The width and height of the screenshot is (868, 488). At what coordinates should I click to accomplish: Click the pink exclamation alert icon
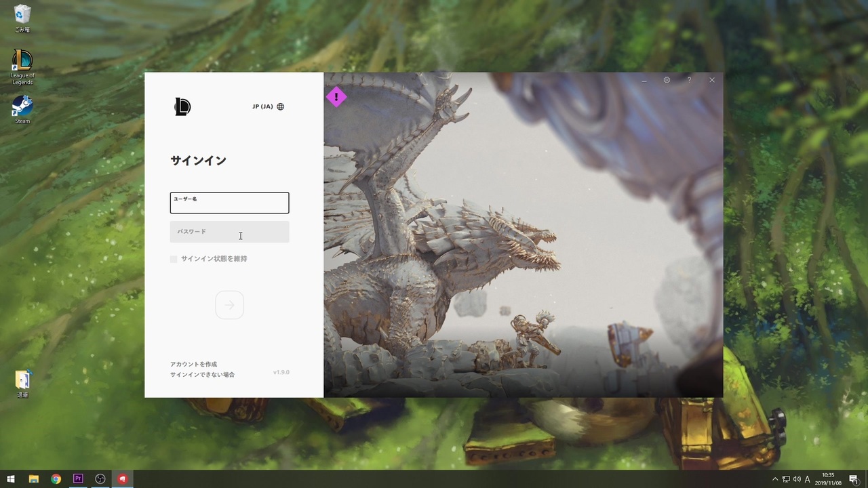tap(336, 97)
